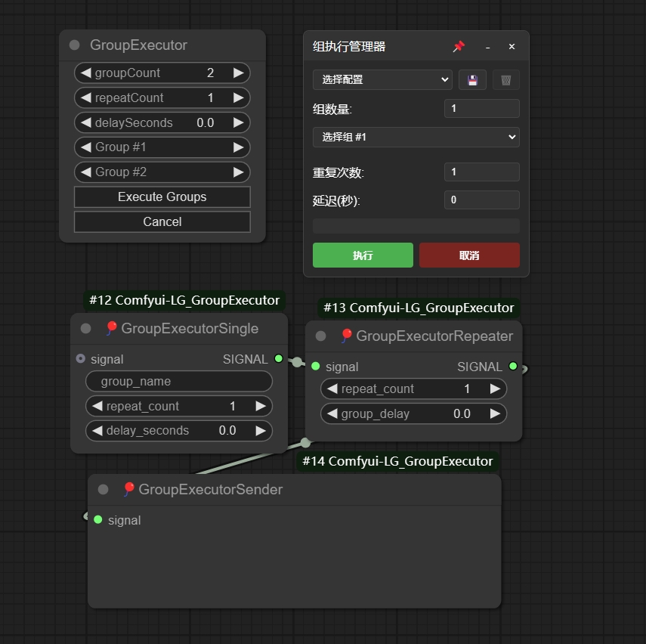Click the #12 Comfyui-LG_GroupExecutor badge
This screenshot has width=646, height=644.
184,300
